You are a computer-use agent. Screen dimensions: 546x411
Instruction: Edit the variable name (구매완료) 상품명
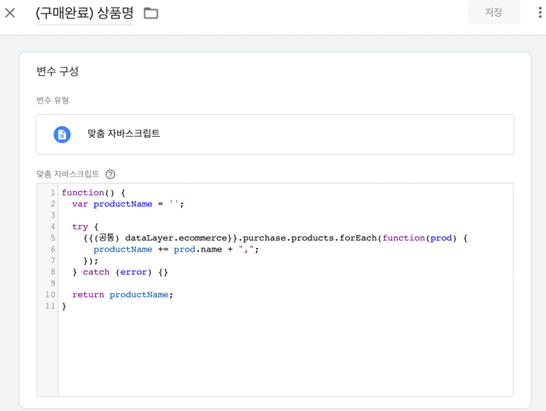[85, 13]
